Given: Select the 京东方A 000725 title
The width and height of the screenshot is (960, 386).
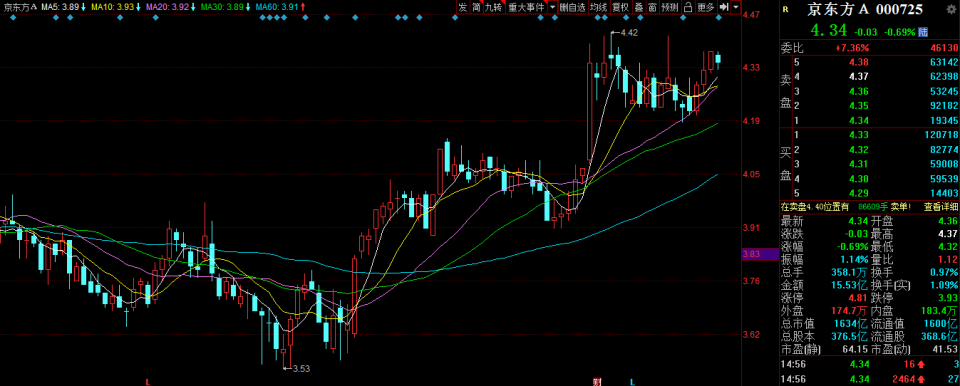Looking at the screenshot, I should tap(865, 10).
